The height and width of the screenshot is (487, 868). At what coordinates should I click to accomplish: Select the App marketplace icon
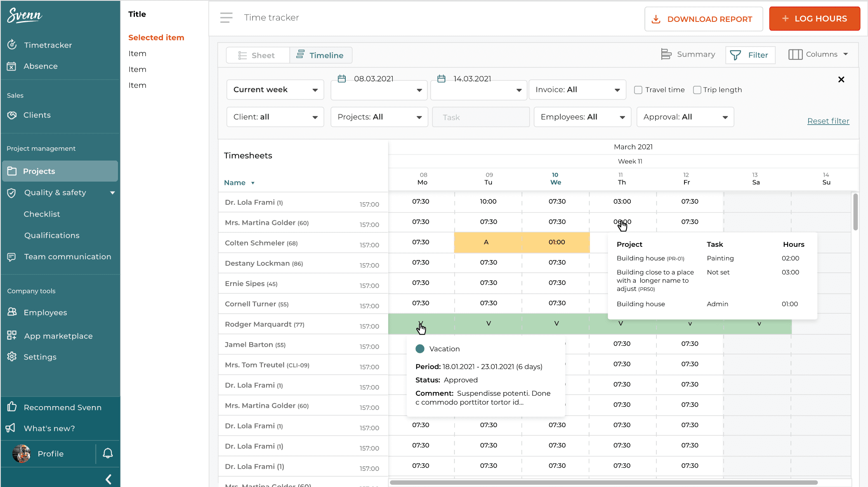pos(12,336)
